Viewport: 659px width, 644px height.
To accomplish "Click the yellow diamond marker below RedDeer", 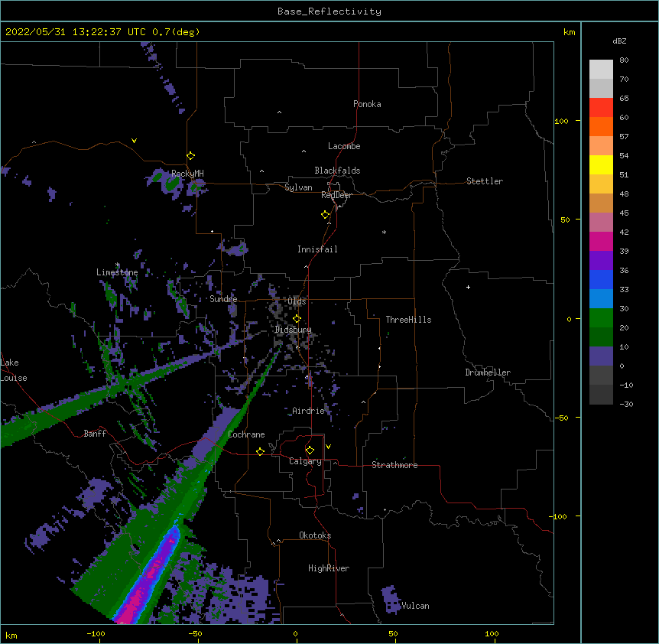I will (325, 215).
